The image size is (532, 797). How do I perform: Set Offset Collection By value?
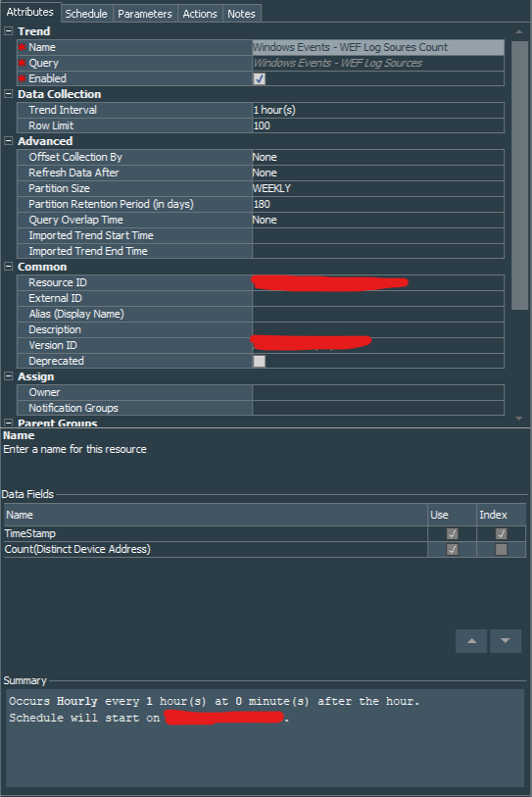(378, 157)
